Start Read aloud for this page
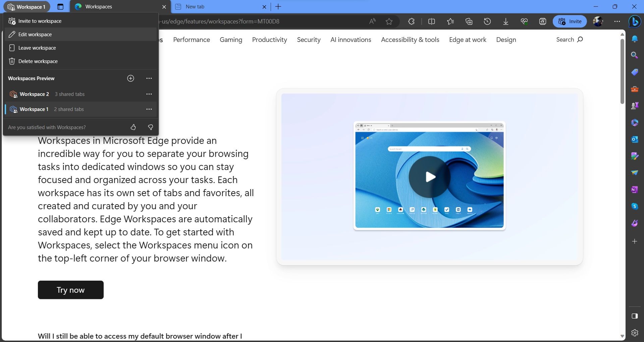 (x=372, y=21)
